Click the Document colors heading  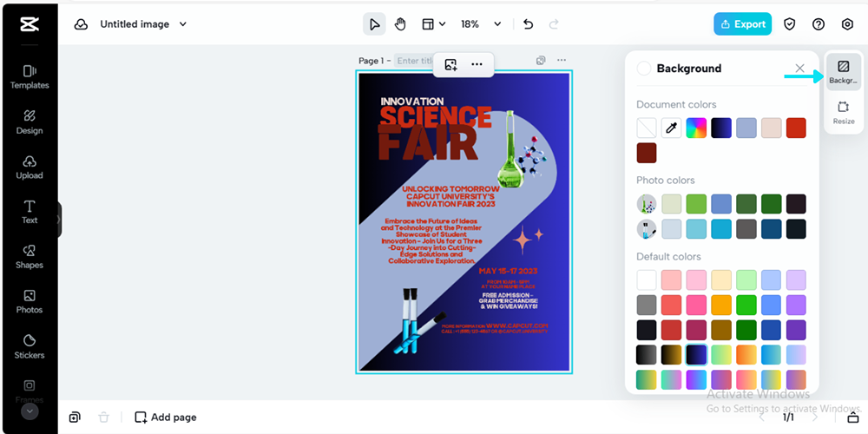676,105
